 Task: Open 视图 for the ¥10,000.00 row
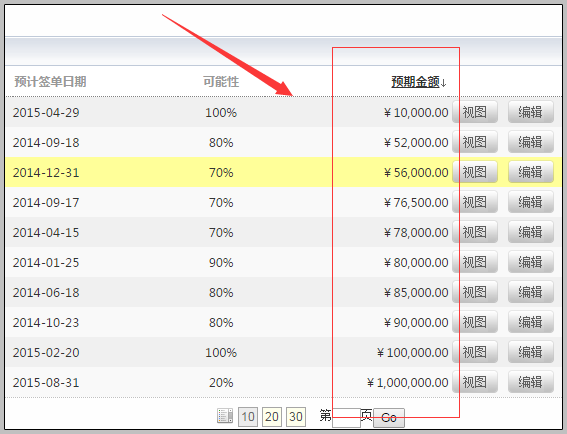coord(475,112)
